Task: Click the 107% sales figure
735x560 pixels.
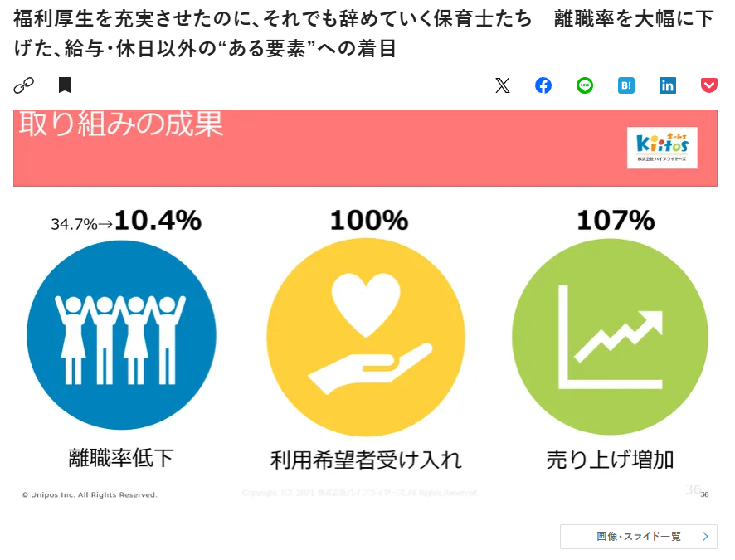Action: (616, 221)
